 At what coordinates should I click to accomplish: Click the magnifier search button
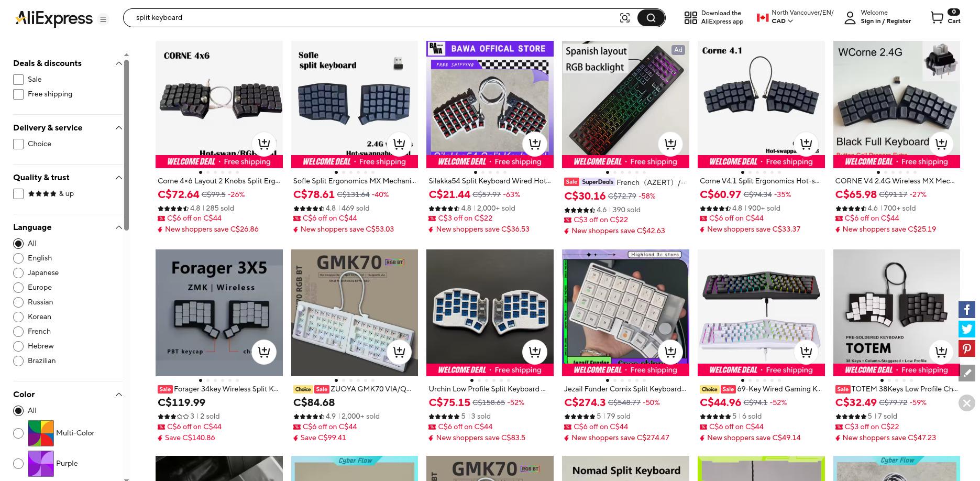tap(651, 18)
